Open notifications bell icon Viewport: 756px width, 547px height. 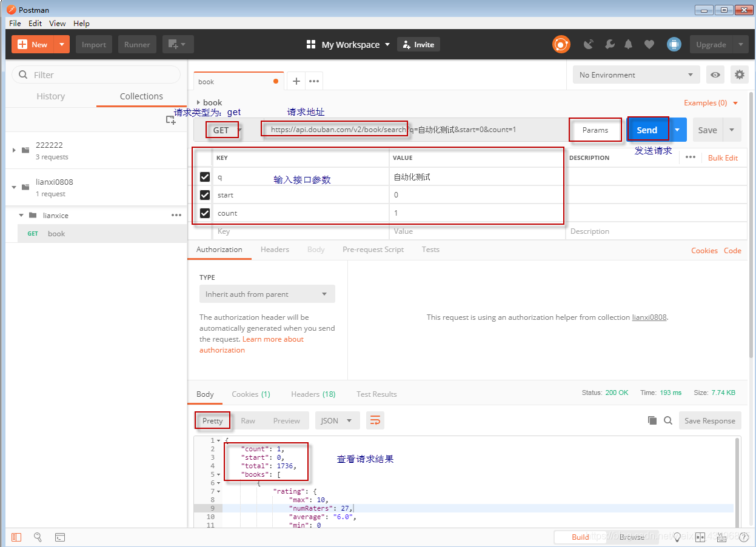629,44
